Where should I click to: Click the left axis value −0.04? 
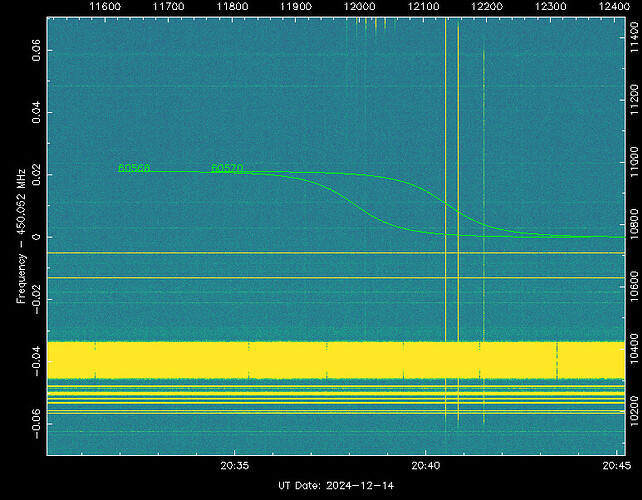pos(36,362)
